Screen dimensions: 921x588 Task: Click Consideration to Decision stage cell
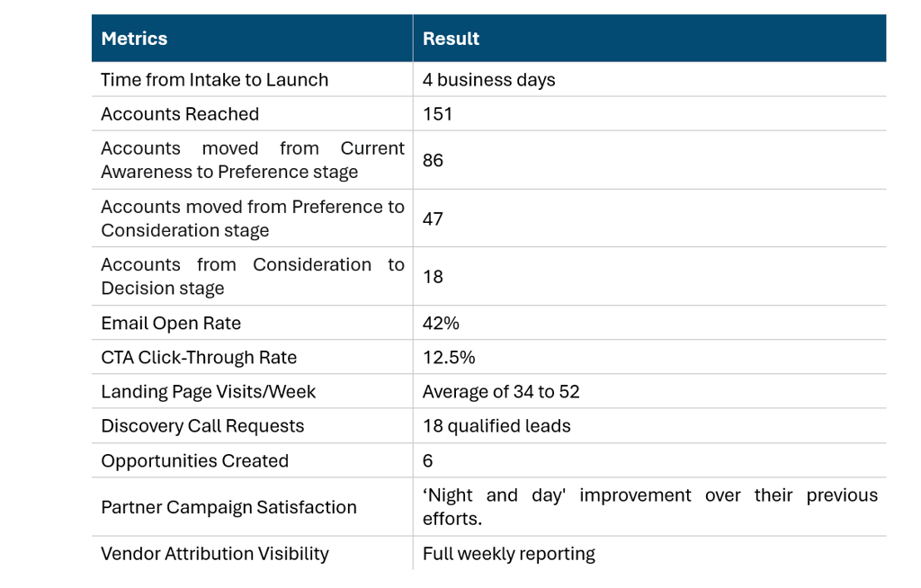pyautogui.click(x=252, y=276)
